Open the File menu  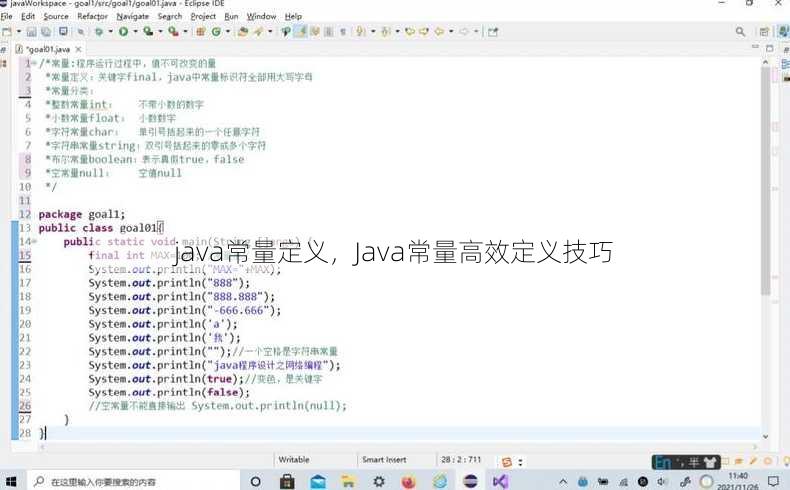pos(7,16)
